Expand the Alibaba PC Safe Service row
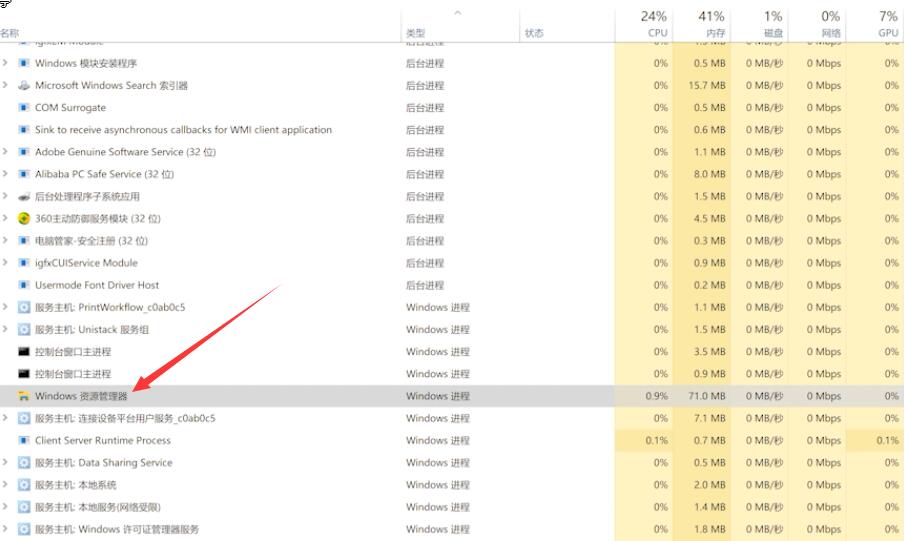 [5, 174]
